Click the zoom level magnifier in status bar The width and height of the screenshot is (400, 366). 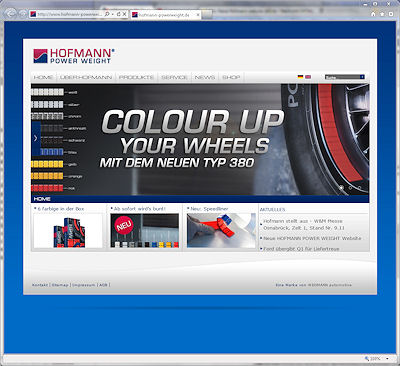[367, 359]
